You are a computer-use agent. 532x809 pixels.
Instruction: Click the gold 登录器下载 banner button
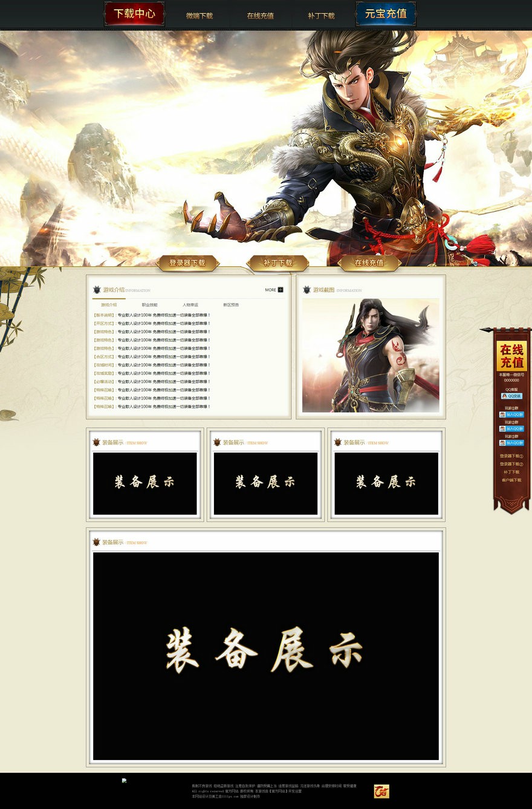click(x=187, y=263)
